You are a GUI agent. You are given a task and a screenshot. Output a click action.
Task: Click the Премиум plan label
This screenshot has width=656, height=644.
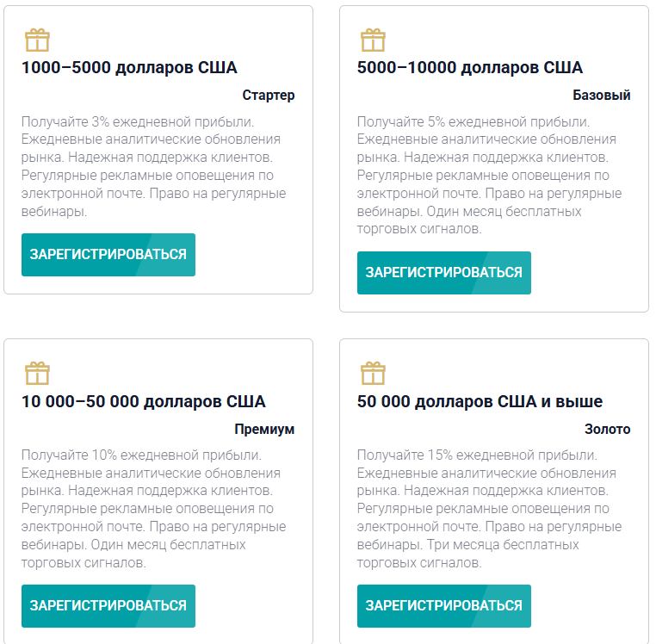pyautogui.click(x=264, y=429)
